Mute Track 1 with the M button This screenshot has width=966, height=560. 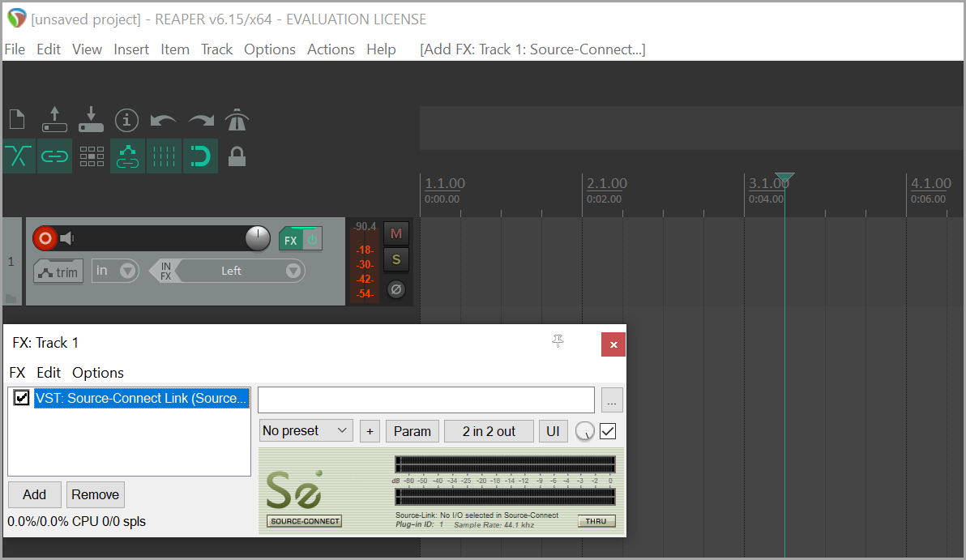396,234
